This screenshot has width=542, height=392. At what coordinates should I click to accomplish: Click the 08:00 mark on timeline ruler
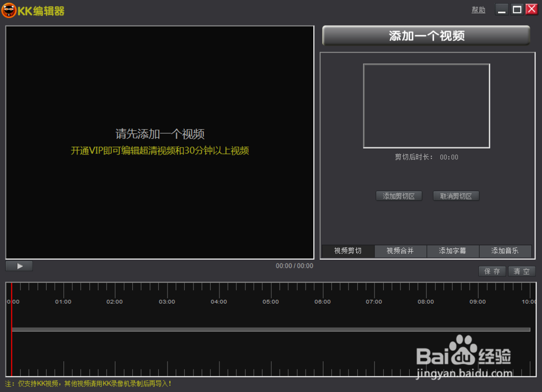pyautogui.click(x=425, y=302)
